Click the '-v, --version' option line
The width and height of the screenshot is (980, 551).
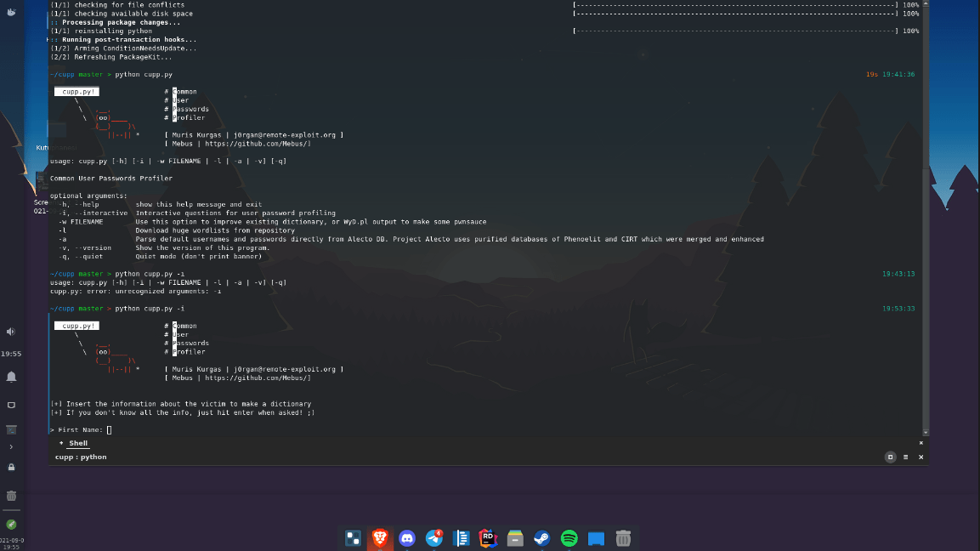point(164,247)
